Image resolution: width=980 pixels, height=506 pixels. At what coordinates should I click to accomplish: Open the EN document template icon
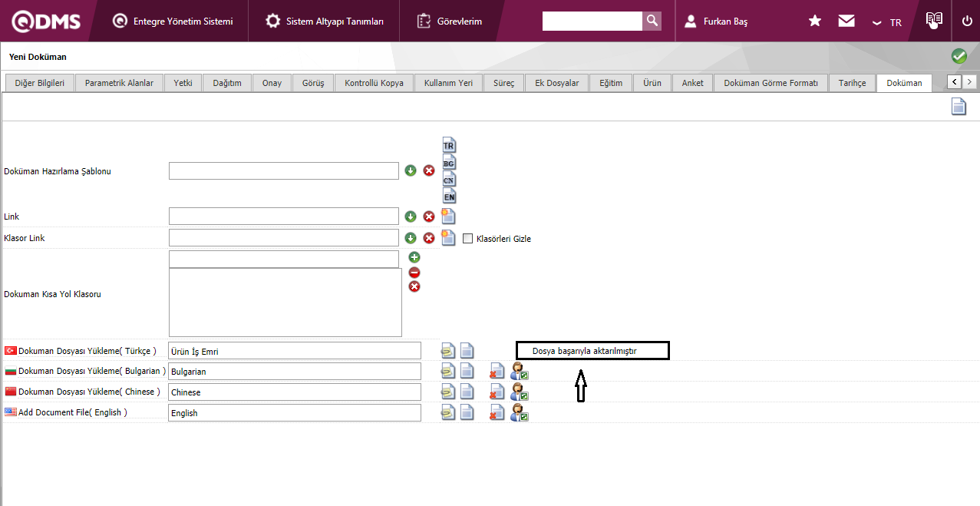(449, 196)
